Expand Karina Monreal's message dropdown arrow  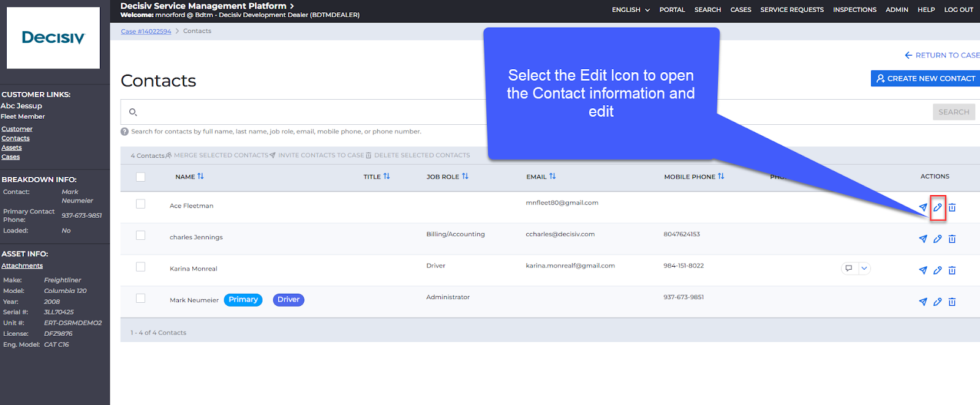coord(864,268)
